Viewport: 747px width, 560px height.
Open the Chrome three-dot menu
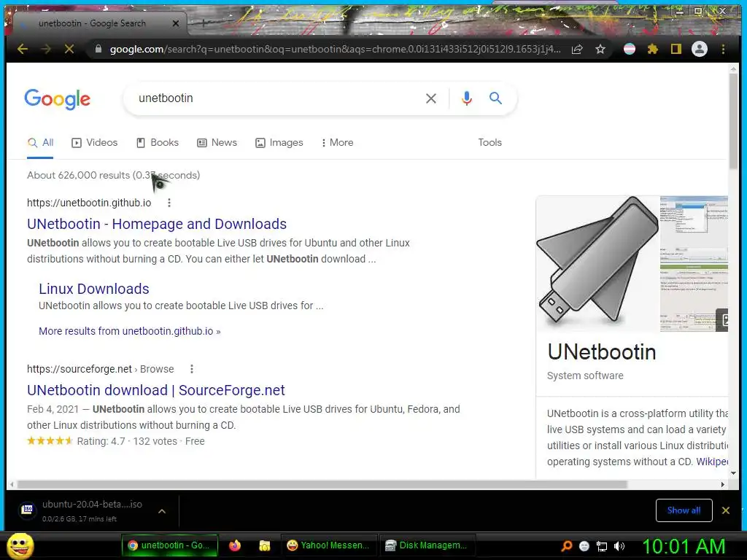[x=723, y=49]
